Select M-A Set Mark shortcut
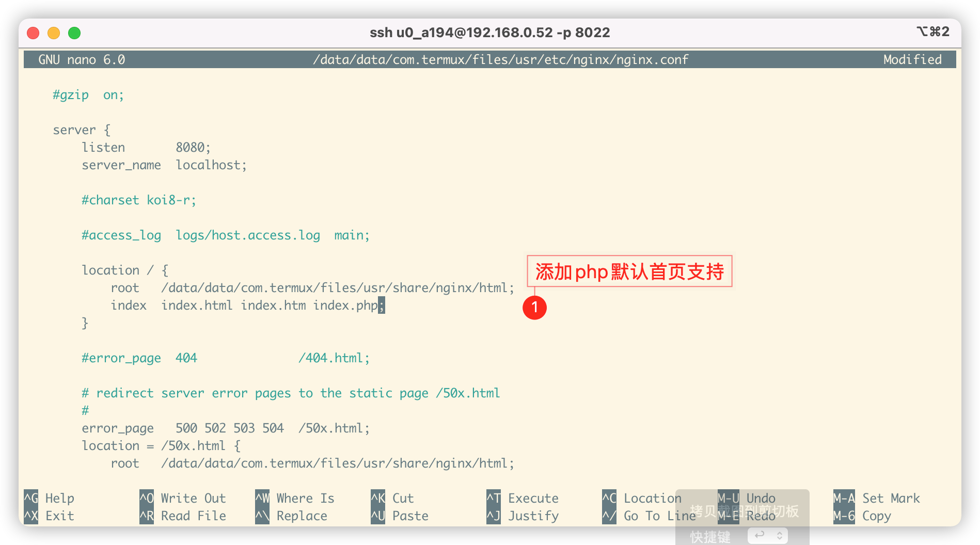This screenshot has height=545, width=980. coord(878,498)
